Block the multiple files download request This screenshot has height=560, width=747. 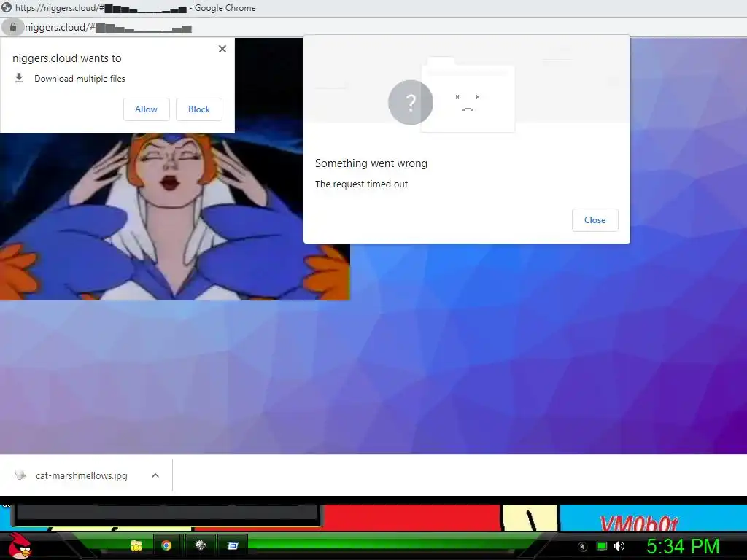198,109
